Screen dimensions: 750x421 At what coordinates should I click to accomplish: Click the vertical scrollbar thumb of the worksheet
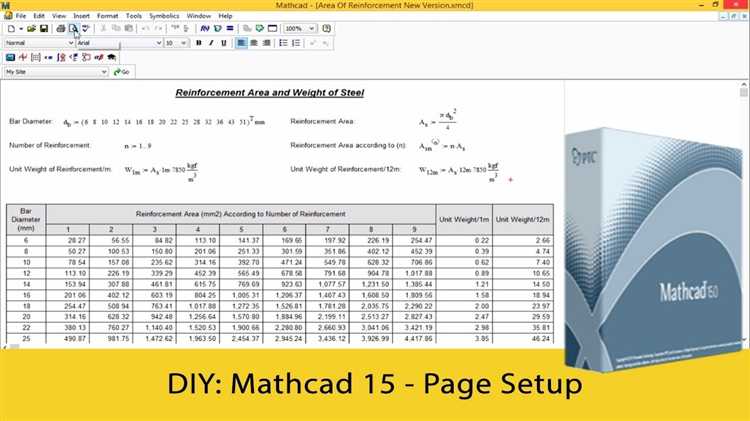(743, 92)
